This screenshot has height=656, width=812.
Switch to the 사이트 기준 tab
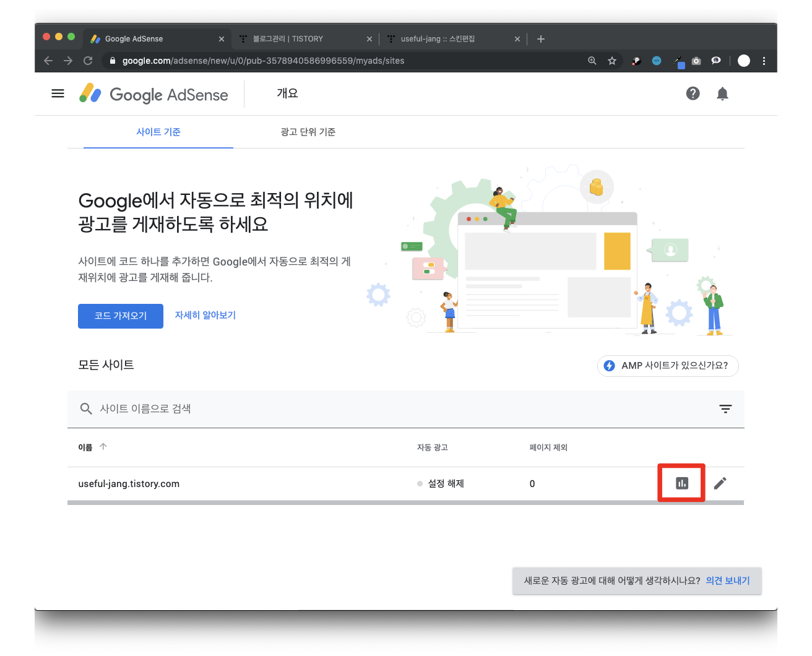[x=158, y=132]
